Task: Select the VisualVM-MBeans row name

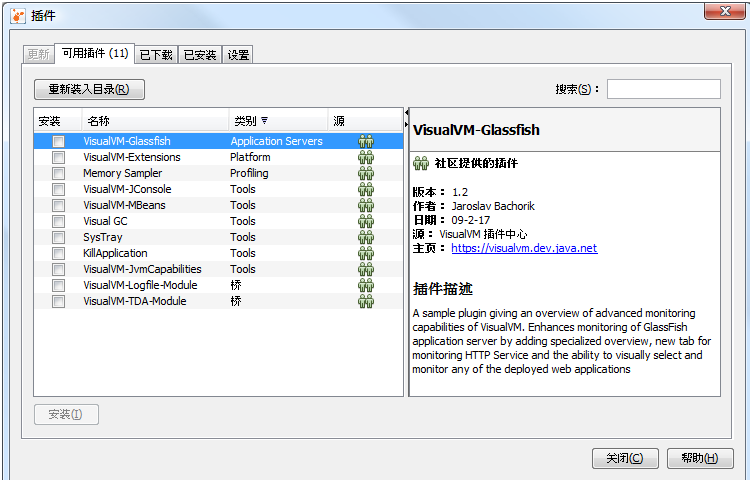Action: [x=124, y=206]
